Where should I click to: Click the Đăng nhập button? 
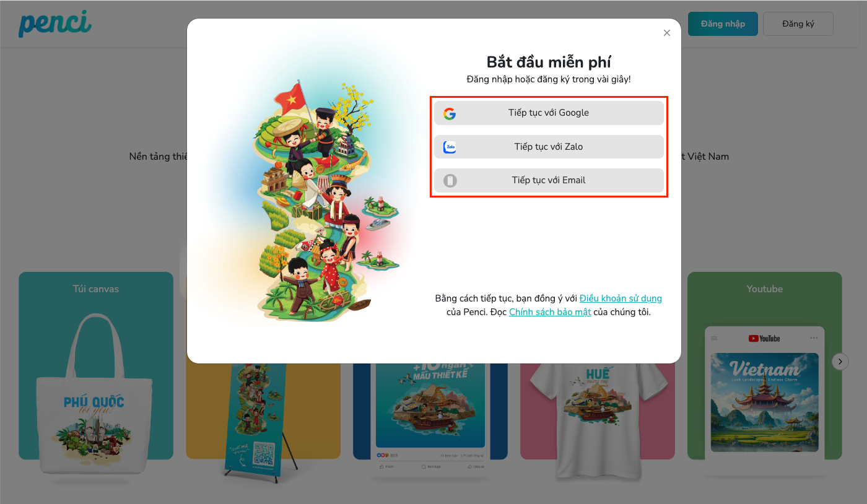tap(723, 24)
